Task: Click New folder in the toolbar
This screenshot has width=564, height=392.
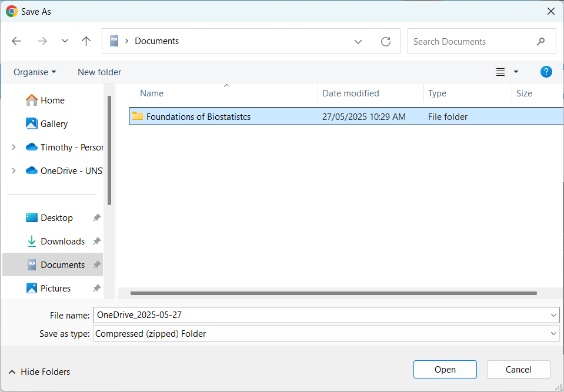Action: click(99, 72)
